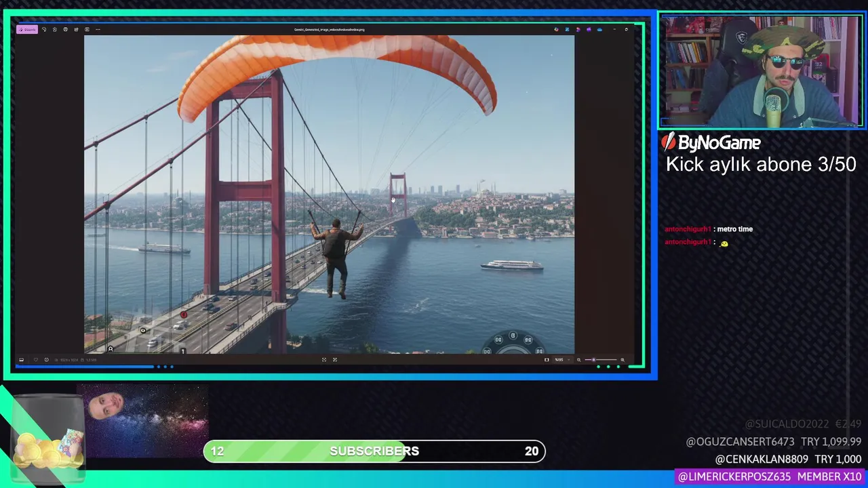Screen dimensions: 868x488
Task: Click the purple Edit button in Photos
Action: coord(27,29)
